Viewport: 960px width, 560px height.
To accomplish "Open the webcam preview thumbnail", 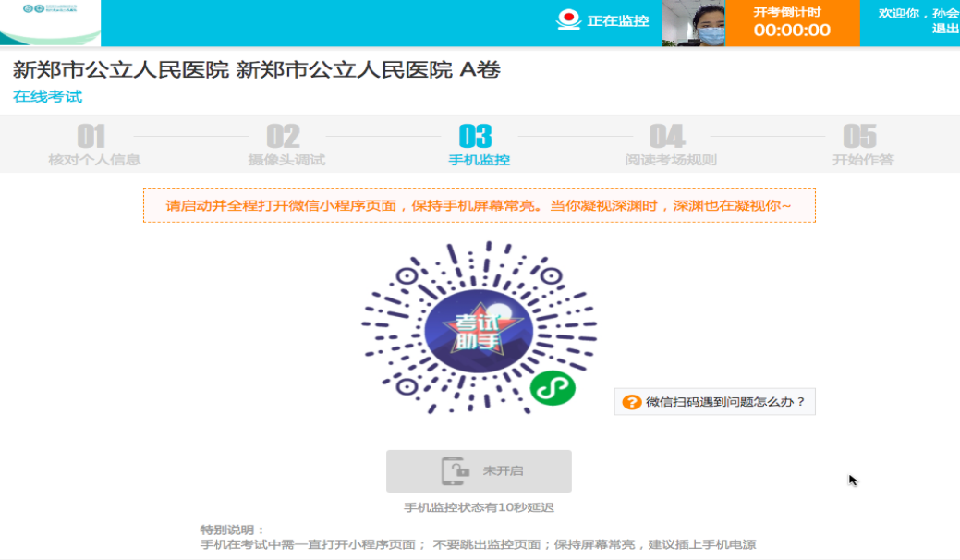I will tap(694, 23).
